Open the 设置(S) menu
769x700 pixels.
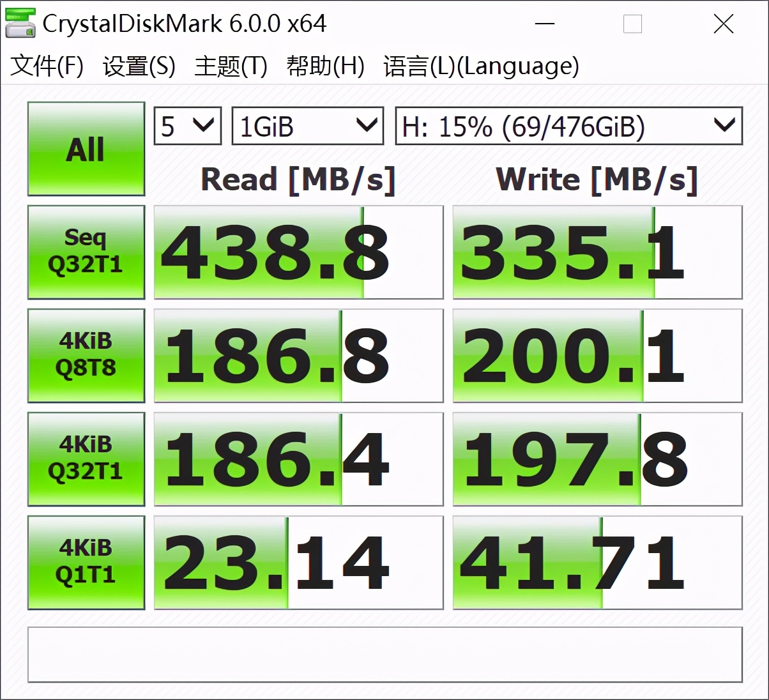click(x=139, y=66)
